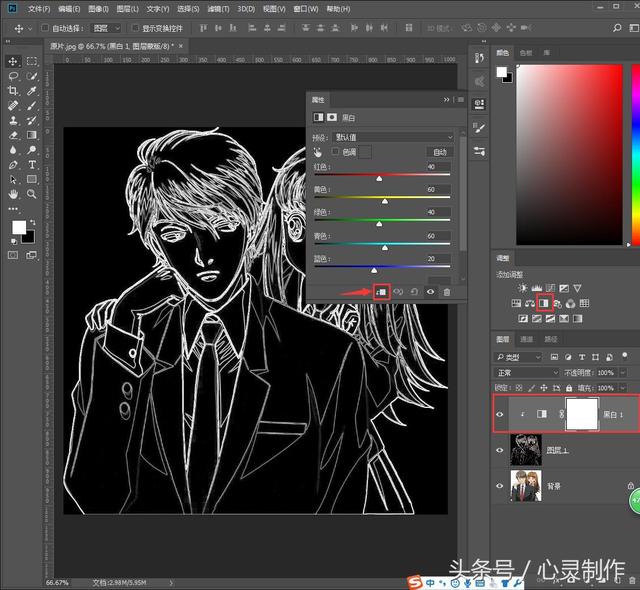The width and height of the screenshot is (640, 590).
Task: Hide the 背景 layer
Action: pyautogui.click(x=500, y=486)
